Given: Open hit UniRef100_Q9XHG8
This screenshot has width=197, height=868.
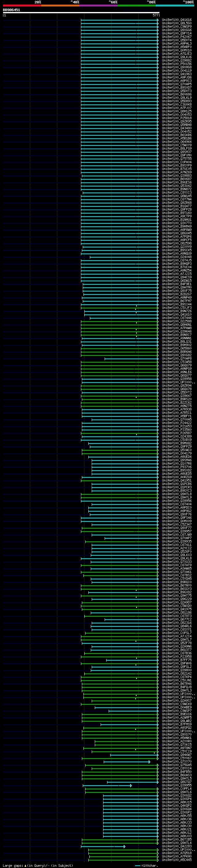Looking at the screenshot, I should click(177, 67).
